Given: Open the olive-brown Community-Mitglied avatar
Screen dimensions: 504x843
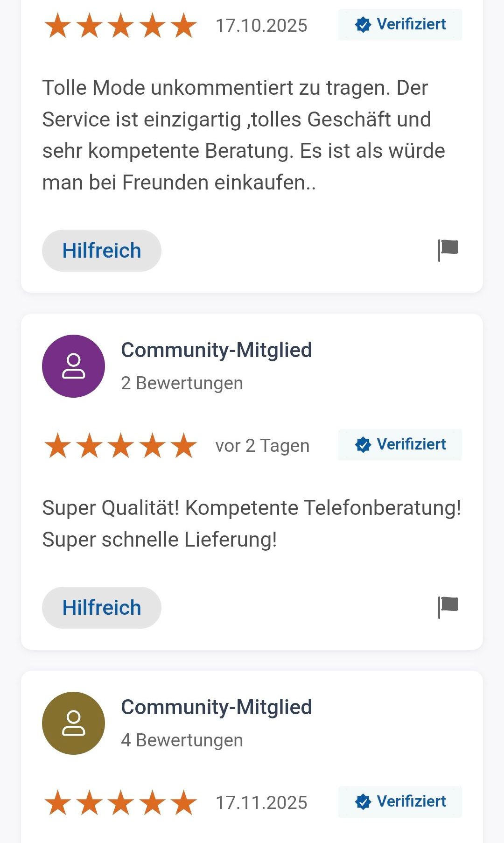Looking at the screenshot, I should pos(73,723).
